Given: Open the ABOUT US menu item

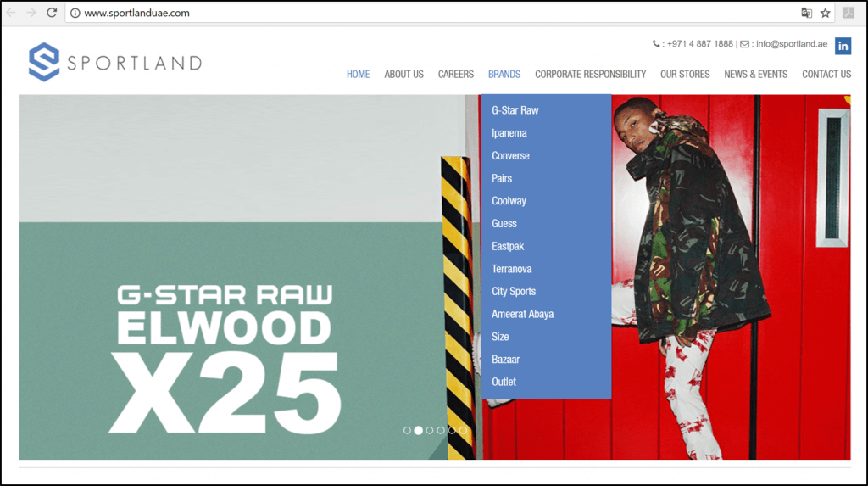Looking at the screenshot, I should click(x=404, y=75).
